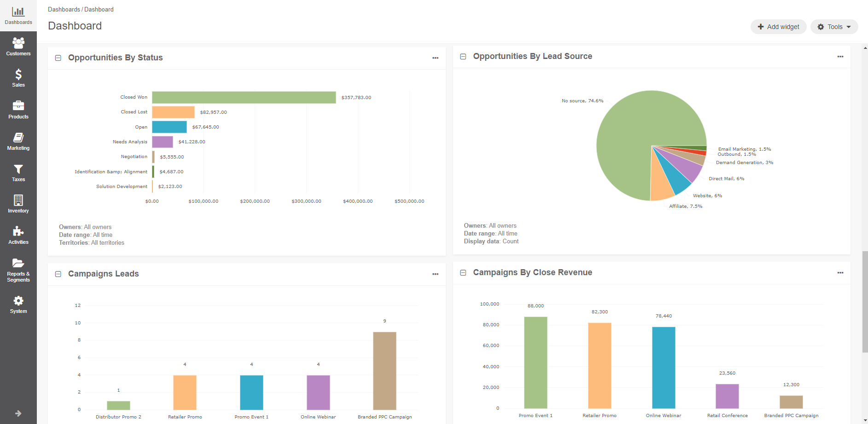Viewport: 868px width, 424px height.
Task: Collapse the Opportunities By Lead Source widget
Action: [463, 57]
